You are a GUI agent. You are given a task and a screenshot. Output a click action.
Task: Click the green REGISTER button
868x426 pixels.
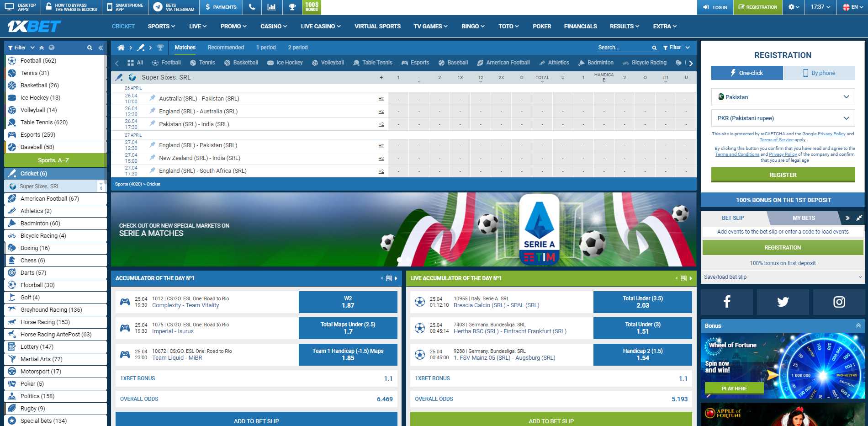(x=783, y=175)
